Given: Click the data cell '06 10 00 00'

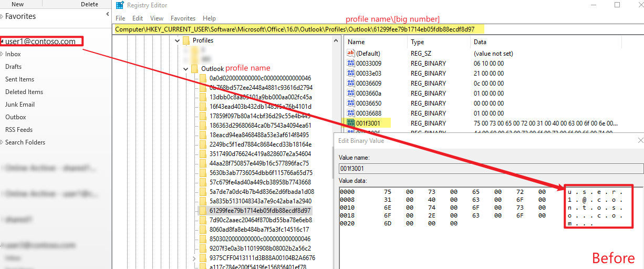Looking at the screenshot, I should (489, 63).
